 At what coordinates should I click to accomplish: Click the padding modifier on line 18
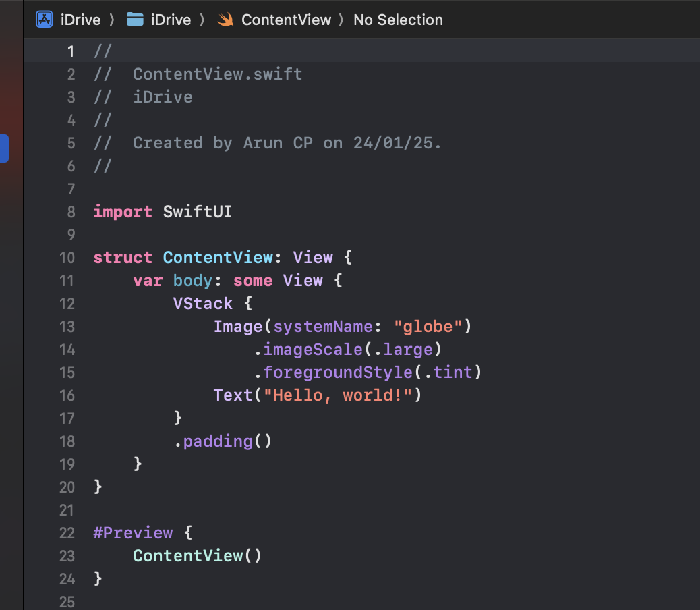218,441
